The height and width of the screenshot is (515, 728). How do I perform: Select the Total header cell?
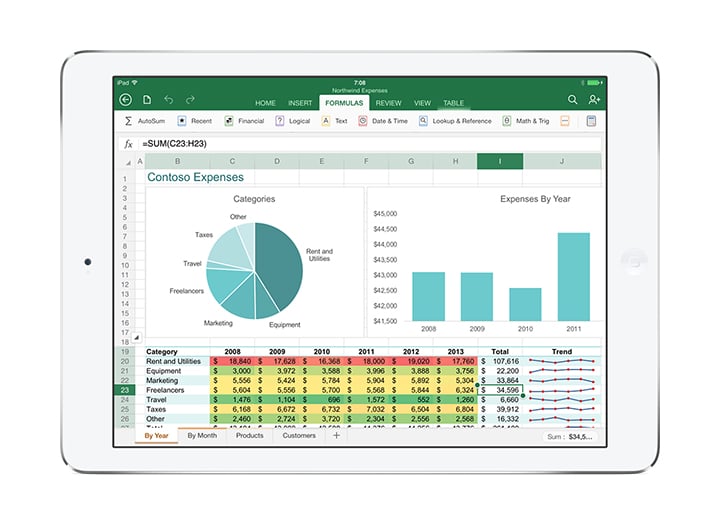tap(500, 352)
